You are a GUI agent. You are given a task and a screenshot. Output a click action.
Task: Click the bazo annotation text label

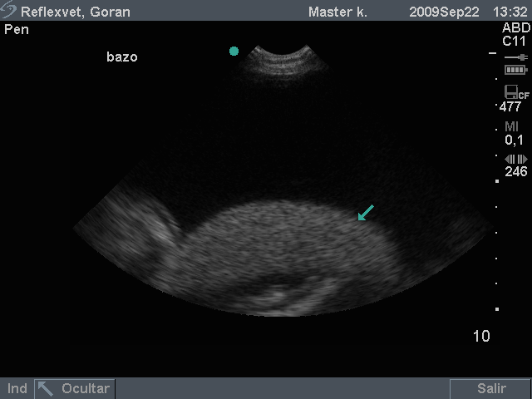coord(122,57)
